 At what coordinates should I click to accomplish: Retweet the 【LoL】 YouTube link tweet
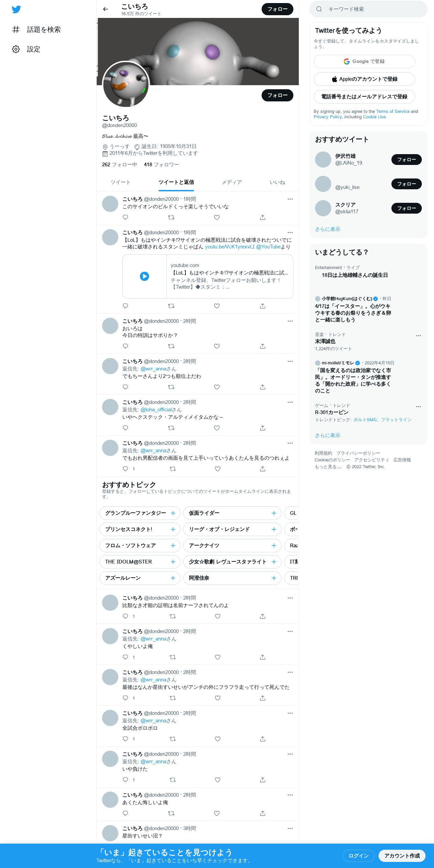171,306
